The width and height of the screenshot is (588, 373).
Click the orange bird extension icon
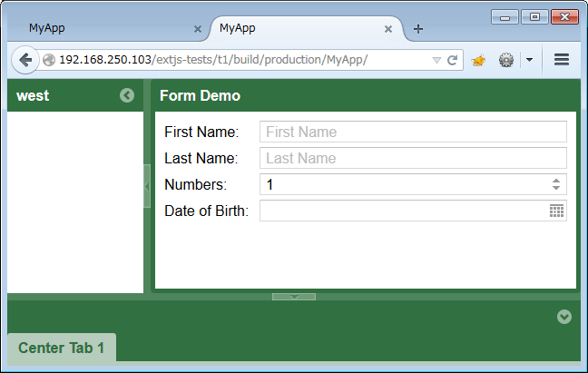tap(478, 60)
